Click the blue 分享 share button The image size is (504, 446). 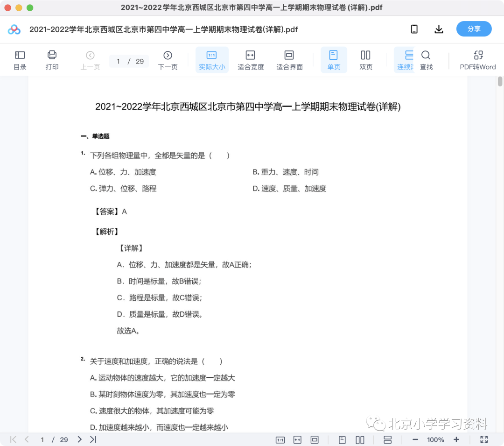click(x=474, y=29)
